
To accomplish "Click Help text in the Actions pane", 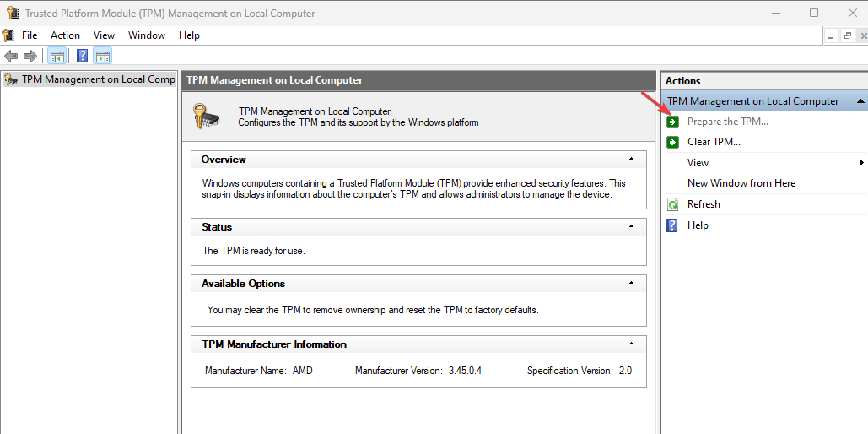I will pyautogui.click(x=698, y=225).
